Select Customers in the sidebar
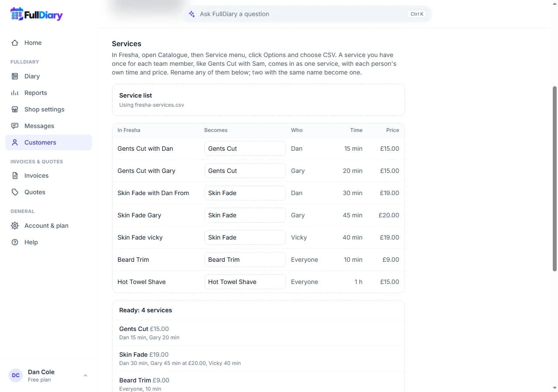This screenshot has width=558, height=392. 48,142
